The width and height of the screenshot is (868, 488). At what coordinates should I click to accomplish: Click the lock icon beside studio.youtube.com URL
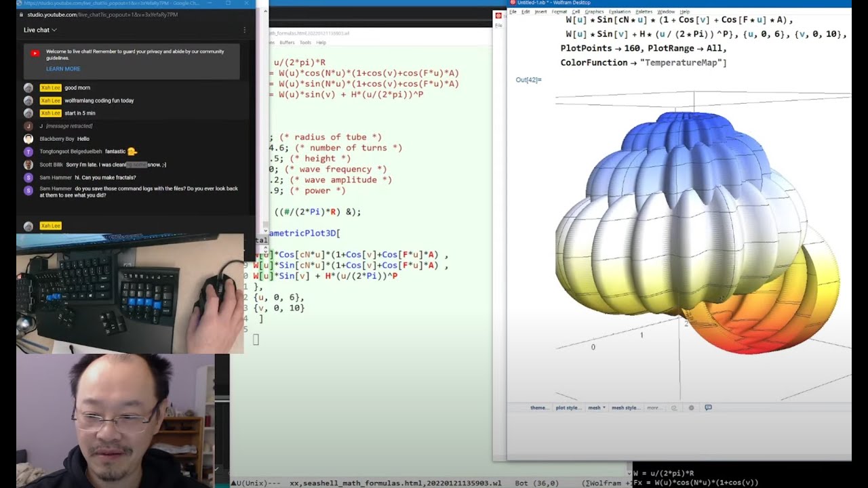click(22, 14)
